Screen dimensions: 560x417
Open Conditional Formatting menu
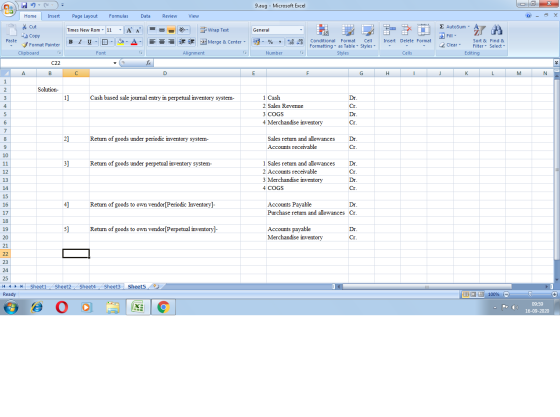[322, 36]
